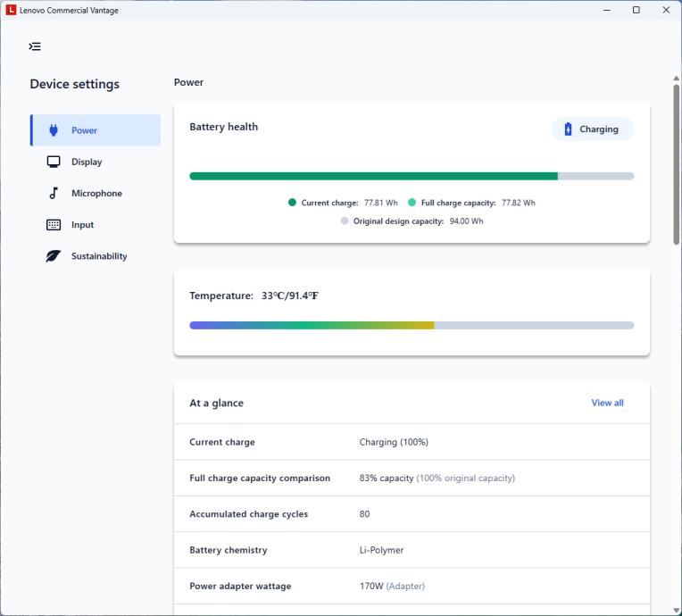Select the Power adapter wattage row
The image size is (682, 616).
click(412, 587)
